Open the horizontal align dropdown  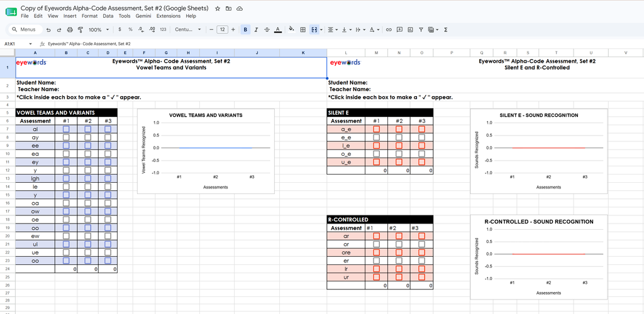(x=333, y=30)
